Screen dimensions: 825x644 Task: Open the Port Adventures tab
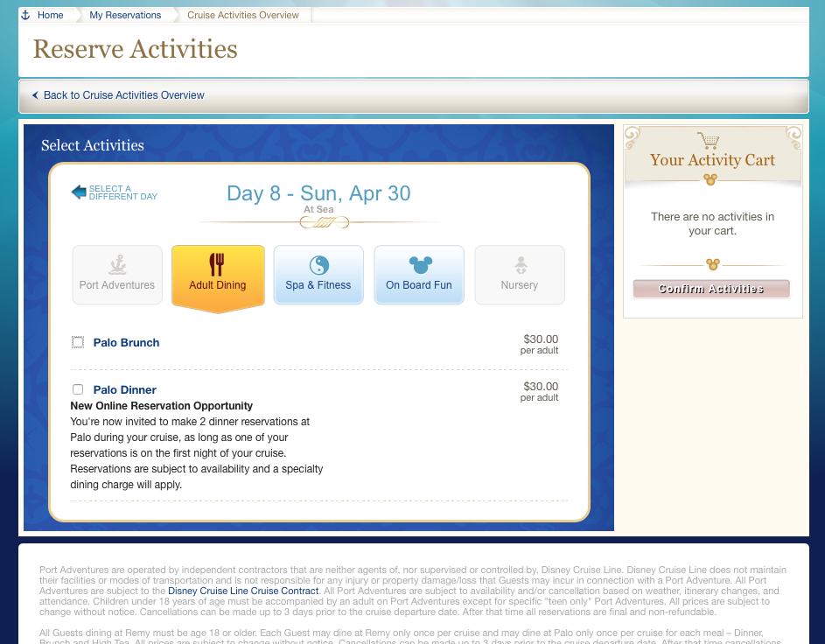[117, 275]
